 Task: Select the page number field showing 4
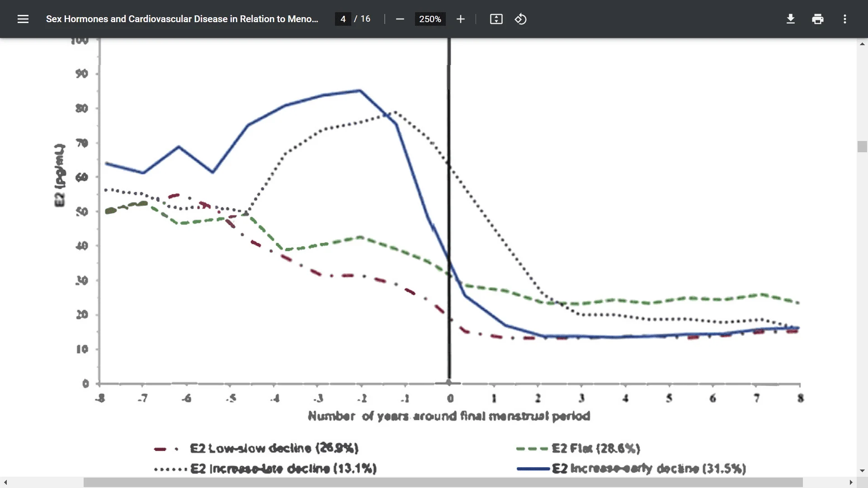343,19
